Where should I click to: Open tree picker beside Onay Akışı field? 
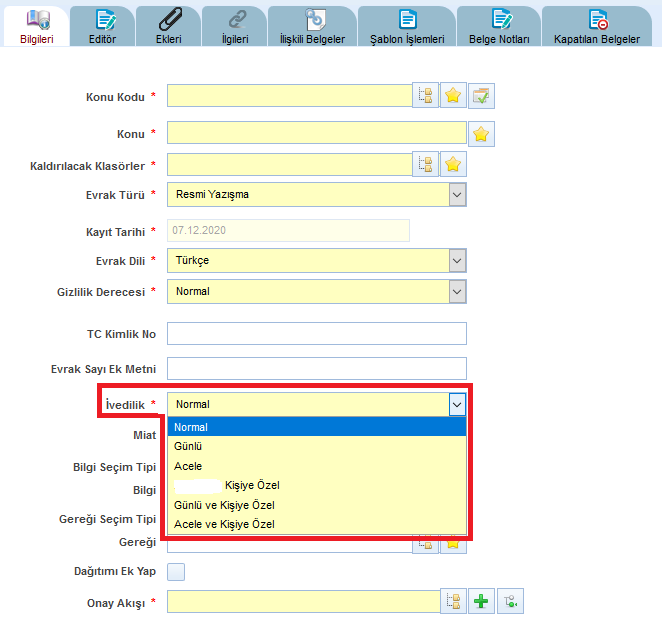click(x=453, y=602)
